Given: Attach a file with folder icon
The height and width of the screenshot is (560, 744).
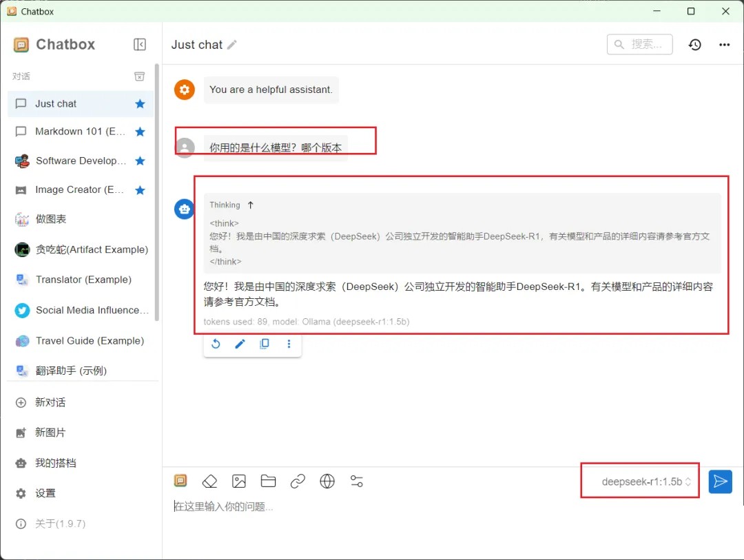Looking at the screenshot, I should click(x=268, y=481).
